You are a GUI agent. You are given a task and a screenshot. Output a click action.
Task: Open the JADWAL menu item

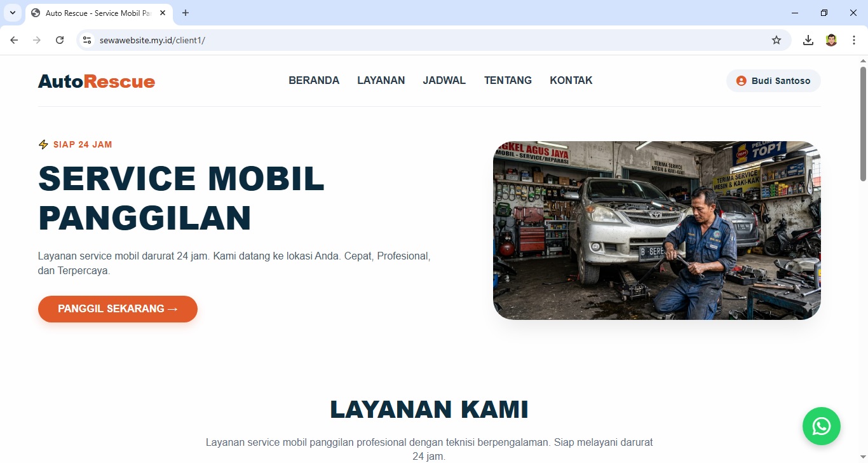(x=444, y=81)
